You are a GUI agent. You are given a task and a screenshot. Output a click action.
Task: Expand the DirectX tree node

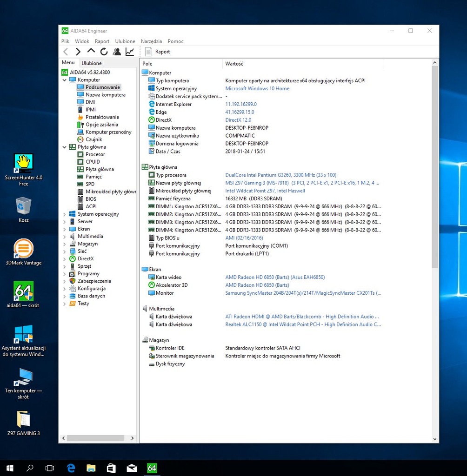pos(64,258)
